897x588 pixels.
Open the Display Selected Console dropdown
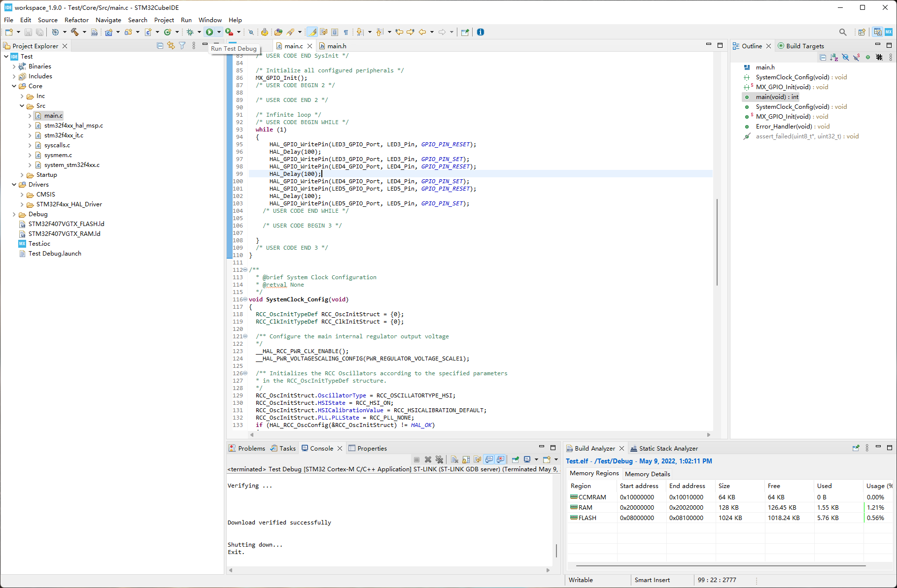click(x=536, y=459)
